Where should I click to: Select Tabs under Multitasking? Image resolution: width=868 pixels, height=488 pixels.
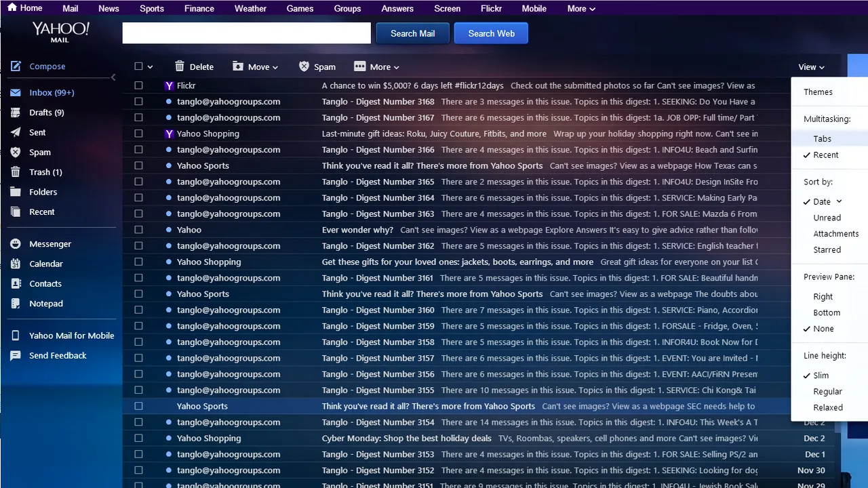click(x=822, y=139)
